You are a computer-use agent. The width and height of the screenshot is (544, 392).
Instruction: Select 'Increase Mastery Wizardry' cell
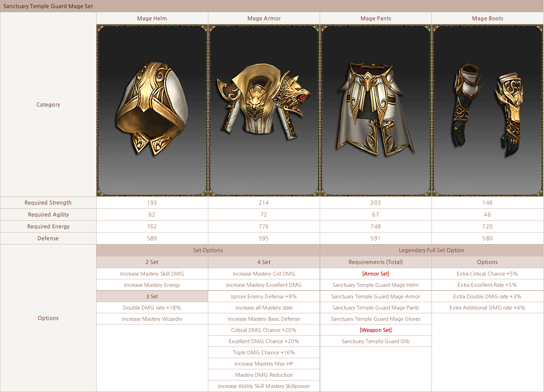click(152, 319)
